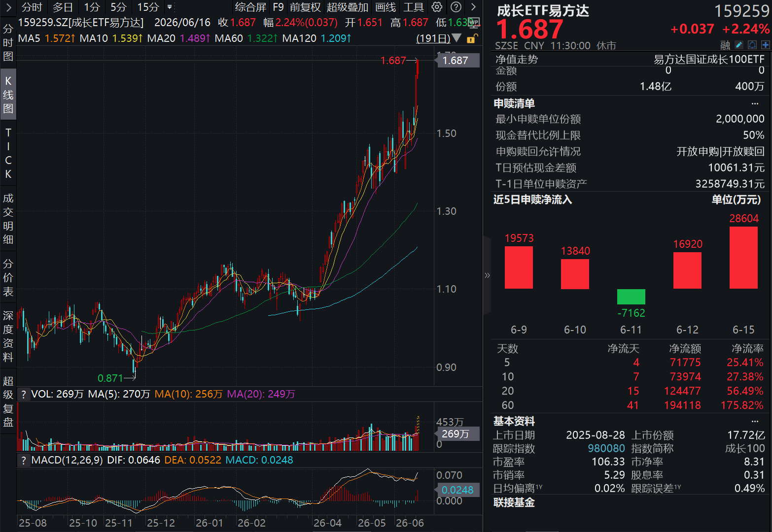
Task: Open VOL indicator help question icon
Action: coord(23,394)
